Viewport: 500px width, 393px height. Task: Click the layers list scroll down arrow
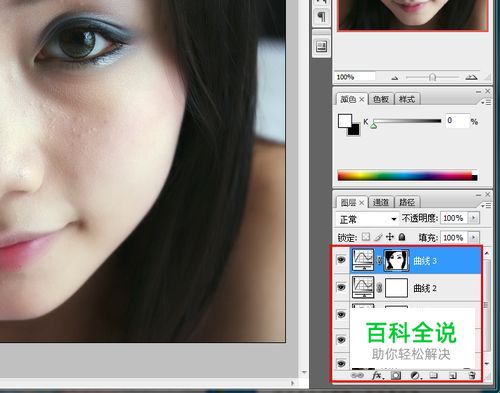point(487,364)
